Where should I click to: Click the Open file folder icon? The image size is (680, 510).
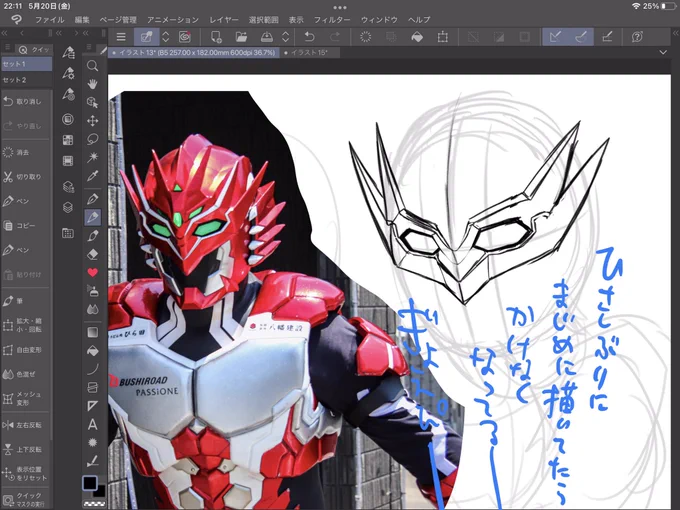241,37
